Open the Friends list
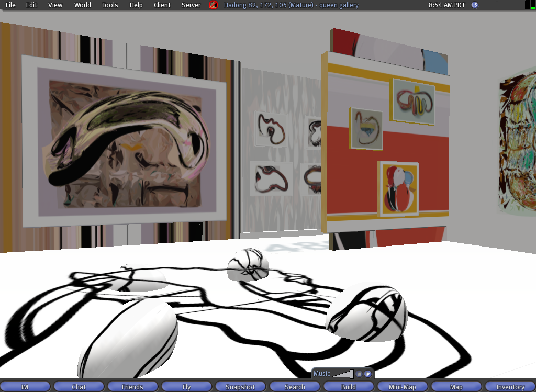Viewport: 536px width, 392px height. pos(132,387)
